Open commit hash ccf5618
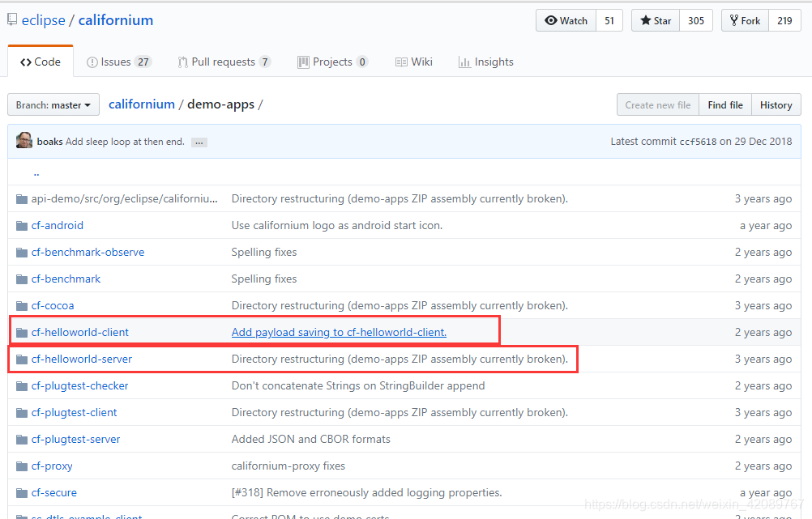 [x=698, y=142]
